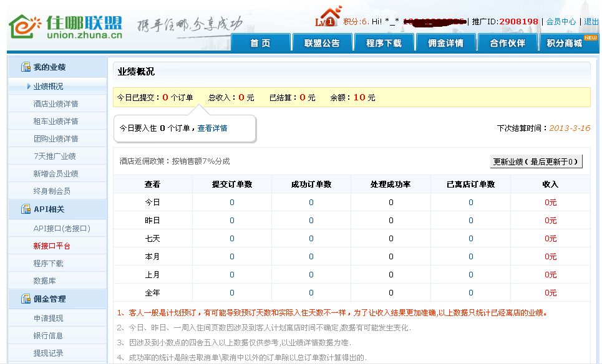Open the 首页 navigation tab
This screenshot has height=364, width=602.
pyautogui.click(x=260, y=43)
